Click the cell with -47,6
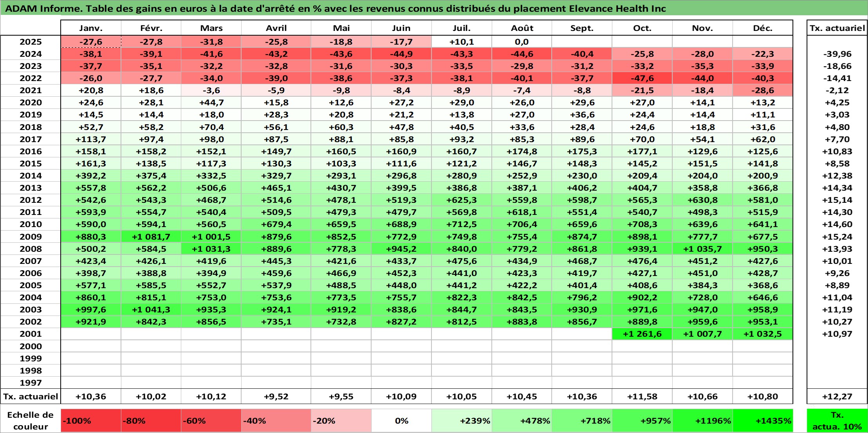Screen dimensions: 868x433 point(642,78)
